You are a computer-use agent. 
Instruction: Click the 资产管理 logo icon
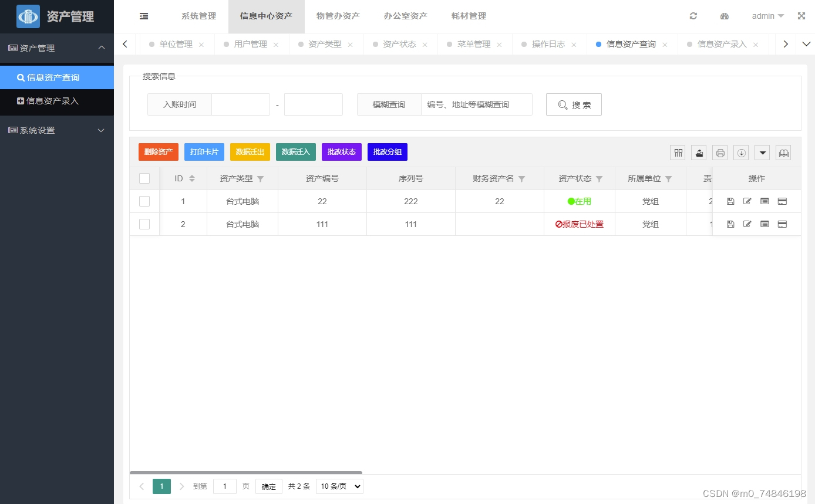[28, 16]
